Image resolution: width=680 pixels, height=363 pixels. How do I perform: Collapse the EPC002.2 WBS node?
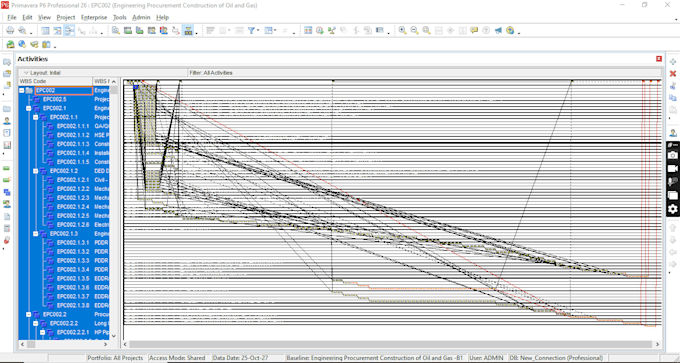point(29,314)
